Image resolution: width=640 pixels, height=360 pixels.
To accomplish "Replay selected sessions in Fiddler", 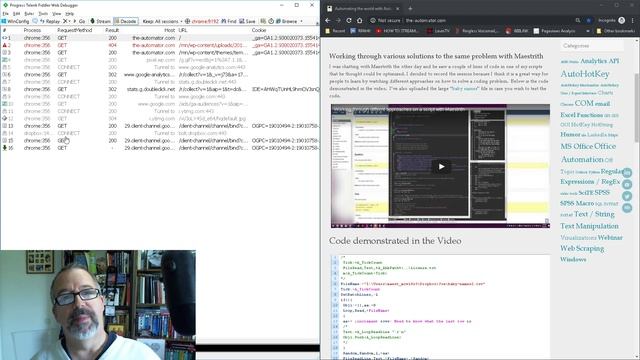I will click(x=50, y=21).
